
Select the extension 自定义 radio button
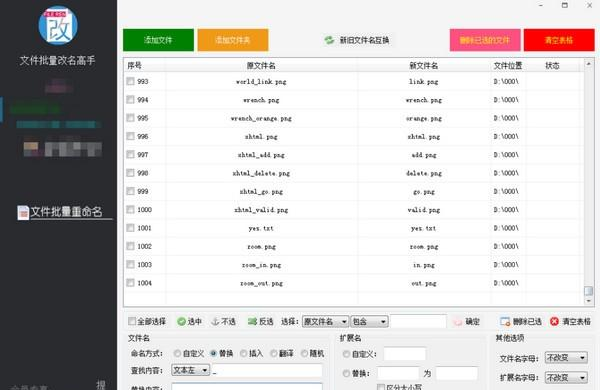pyautogui.click(x=346, y=354)
